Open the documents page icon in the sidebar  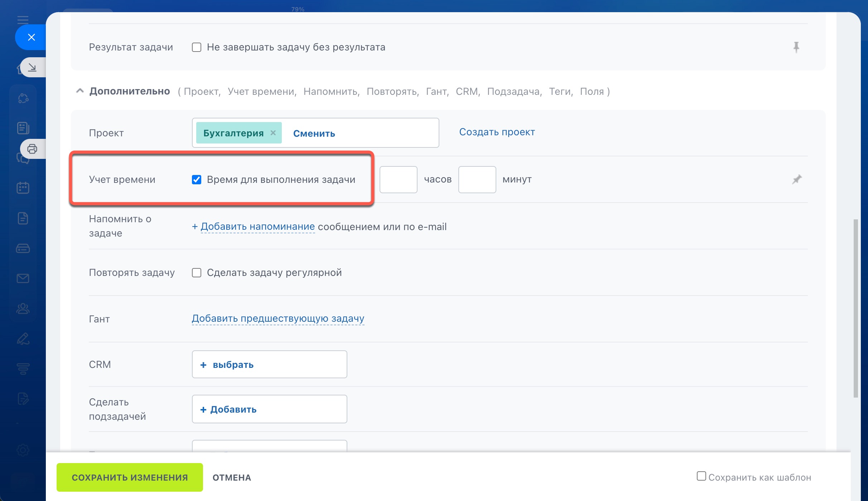[23, 218]
